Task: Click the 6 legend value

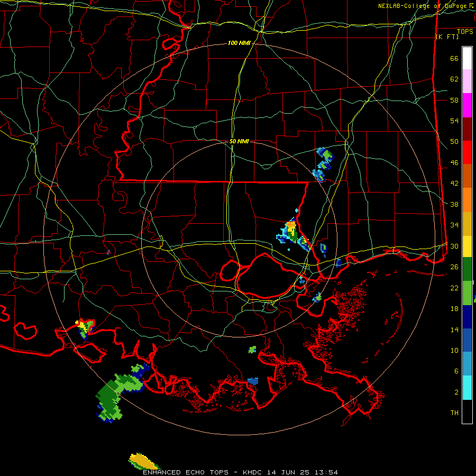Action: [456, 371]
